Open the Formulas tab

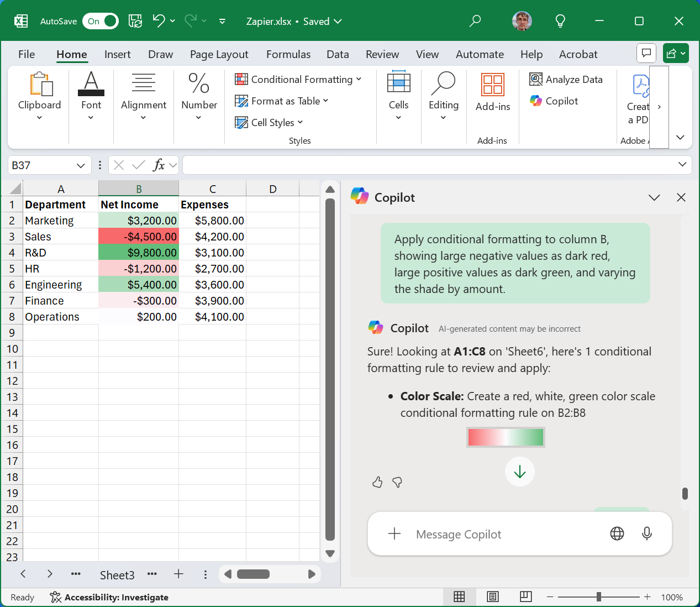click(x=288, y=54)
